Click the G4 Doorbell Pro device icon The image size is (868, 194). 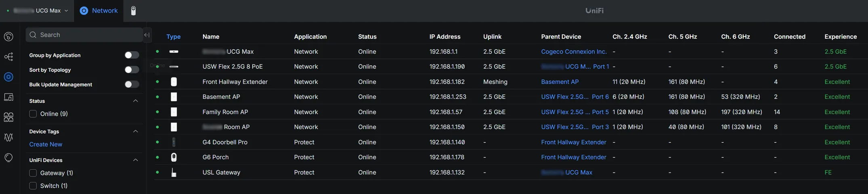pos(174,142)
